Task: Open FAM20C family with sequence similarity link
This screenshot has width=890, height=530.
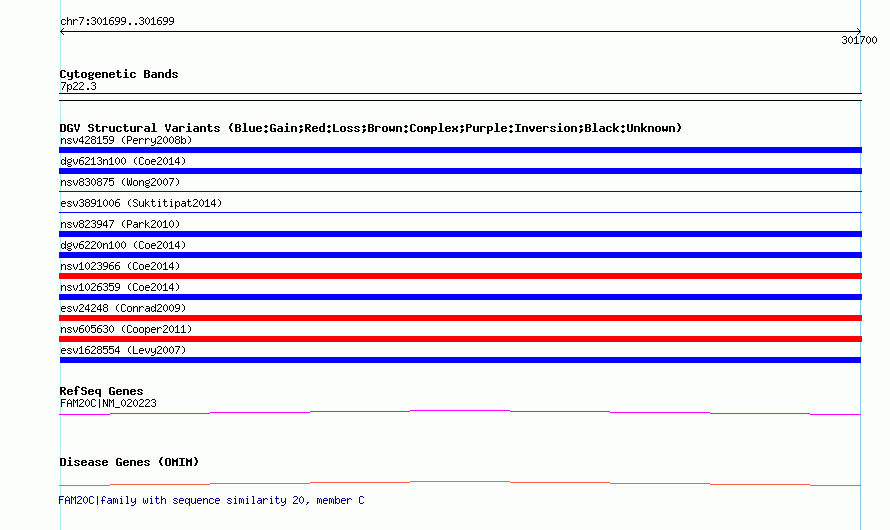Action: coord(211,500)
